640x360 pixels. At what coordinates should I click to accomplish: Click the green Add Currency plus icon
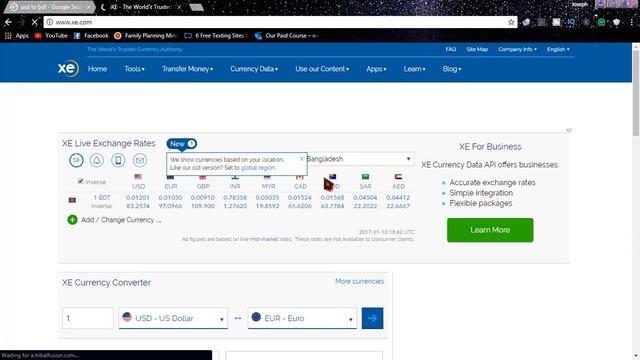pos(72,220)
